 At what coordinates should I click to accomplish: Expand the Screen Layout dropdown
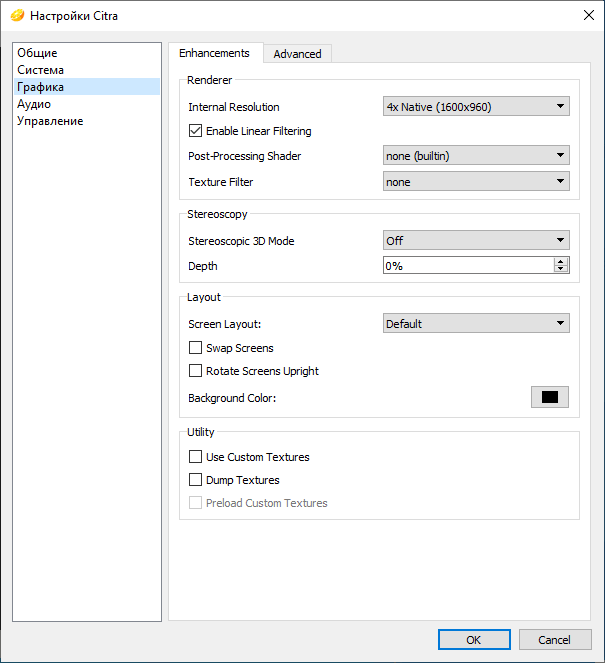click(476, 323)
